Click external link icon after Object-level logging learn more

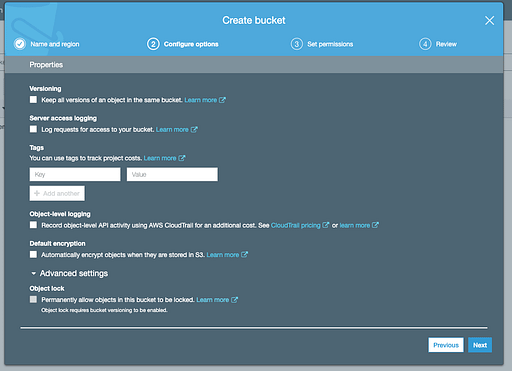(375, 225)
